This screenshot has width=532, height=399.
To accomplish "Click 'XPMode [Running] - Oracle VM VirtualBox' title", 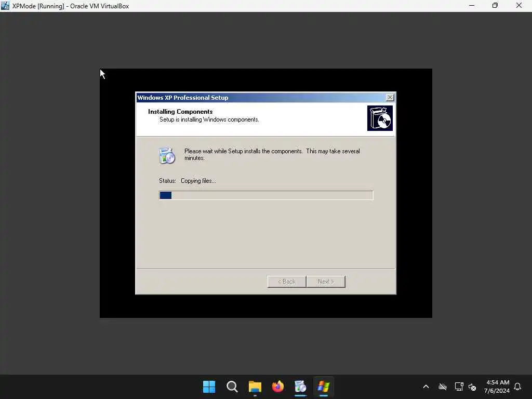I will 71,6.
